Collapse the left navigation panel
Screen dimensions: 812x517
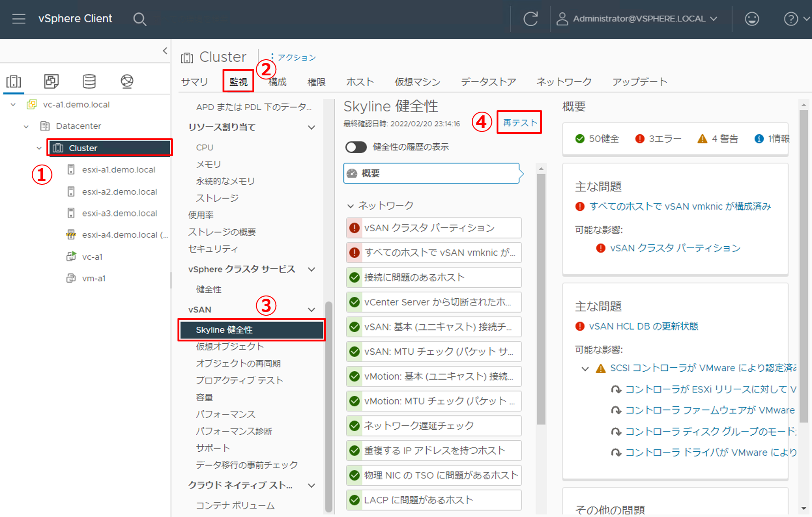[x=165, y=51]
